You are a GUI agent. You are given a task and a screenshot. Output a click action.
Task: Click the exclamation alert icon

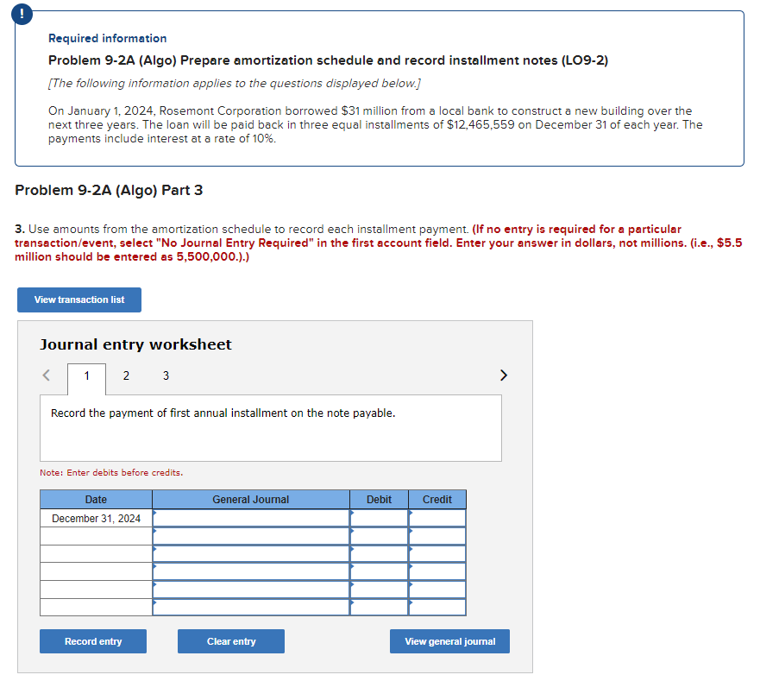22,15
